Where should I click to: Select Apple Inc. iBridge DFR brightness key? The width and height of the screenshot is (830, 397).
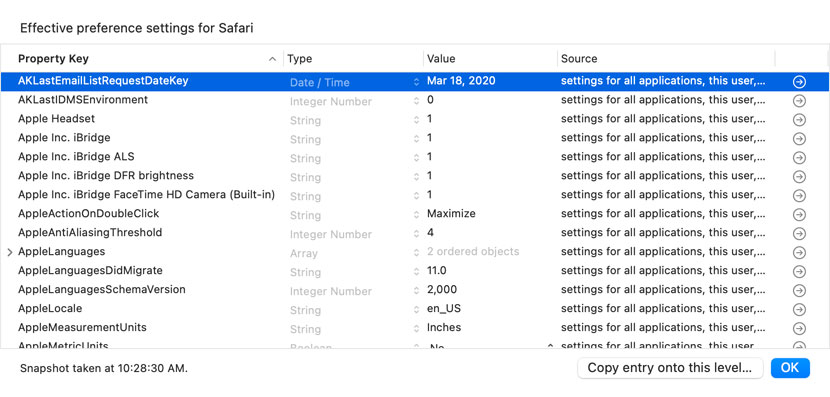(x=106, y=175)
